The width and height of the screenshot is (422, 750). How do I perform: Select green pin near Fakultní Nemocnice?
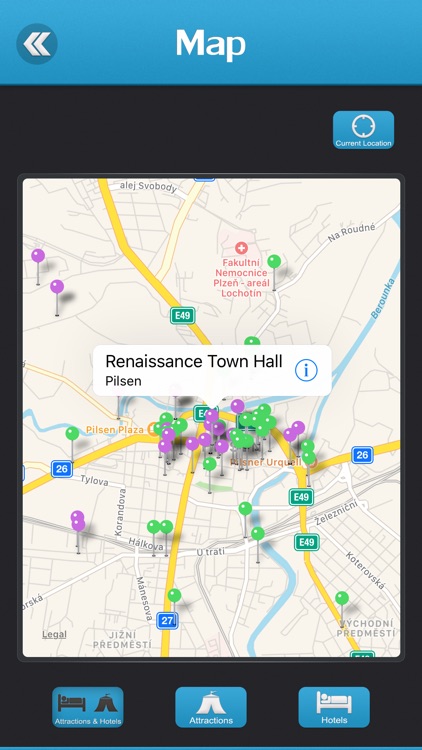274,262
